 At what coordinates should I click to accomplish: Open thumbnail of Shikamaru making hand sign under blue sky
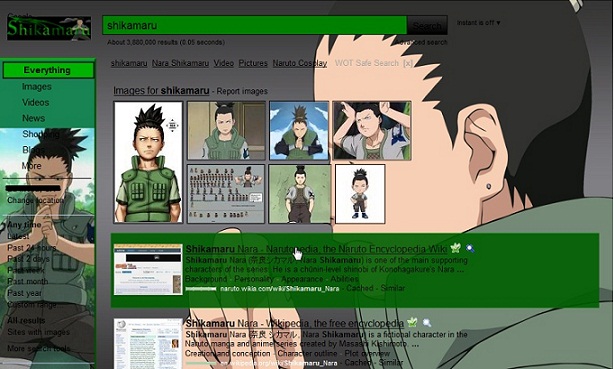point(299,130)
